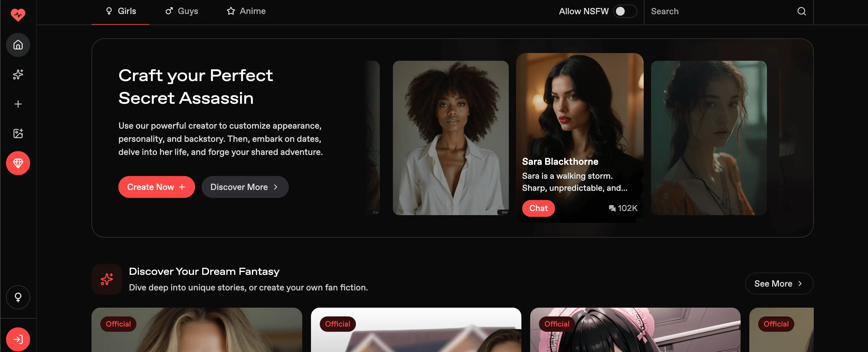Expand Discover More options in the hero banner
Screen dimensions: 868x352
click(x=245, y=187)
